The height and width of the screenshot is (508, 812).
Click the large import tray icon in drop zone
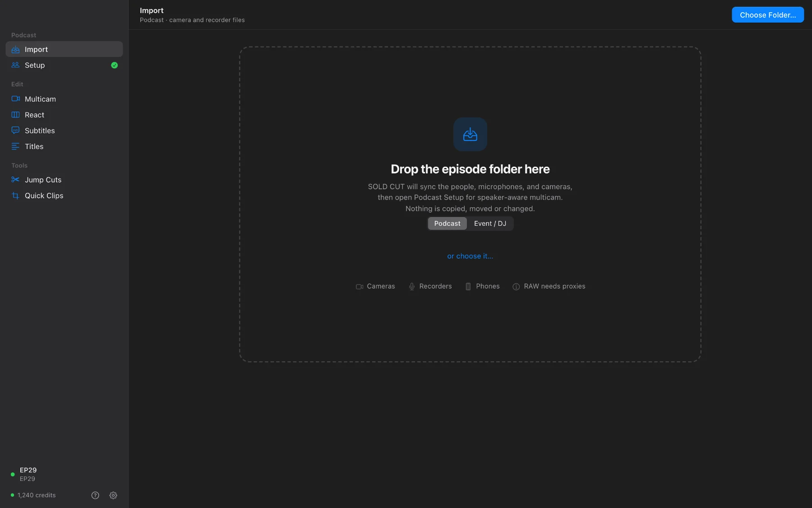coord(470,135)
